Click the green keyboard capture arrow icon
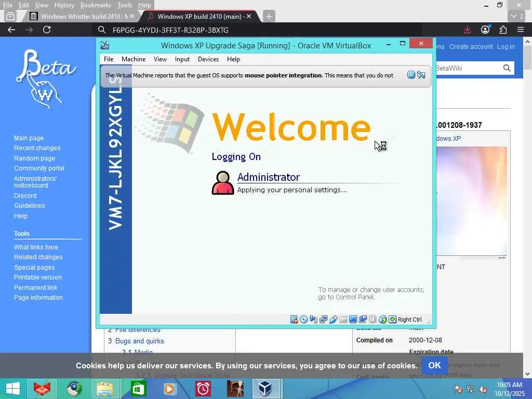The height and width of the screenshot is (399, 532). click(x=392, y=320)
